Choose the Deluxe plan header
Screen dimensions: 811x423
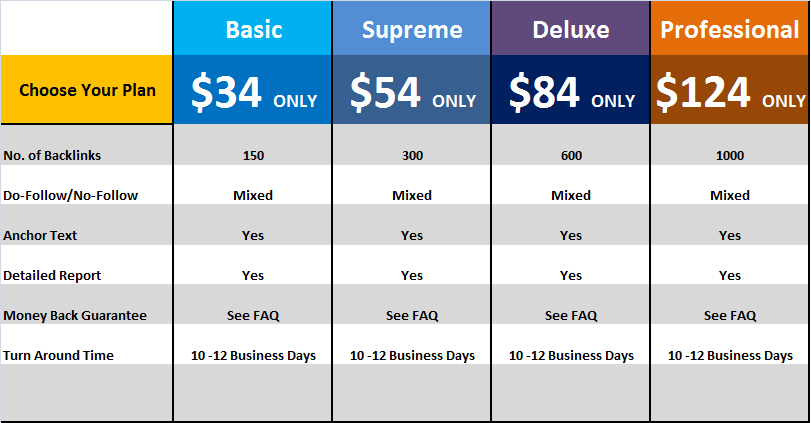570,28
